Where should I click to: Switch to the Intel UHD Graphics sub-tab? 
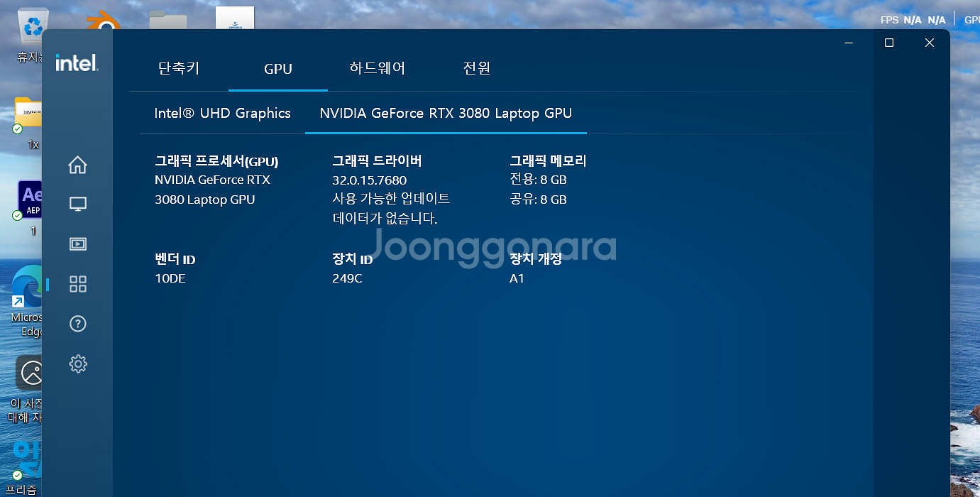222,113
